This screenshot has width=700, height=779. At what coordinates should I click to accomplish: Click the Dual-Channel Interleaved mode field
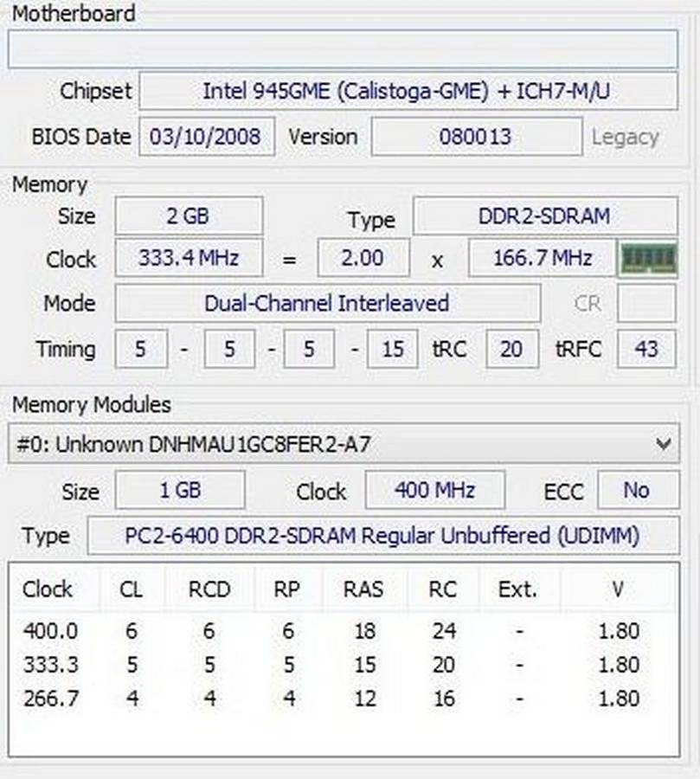(x=326, y=304)
